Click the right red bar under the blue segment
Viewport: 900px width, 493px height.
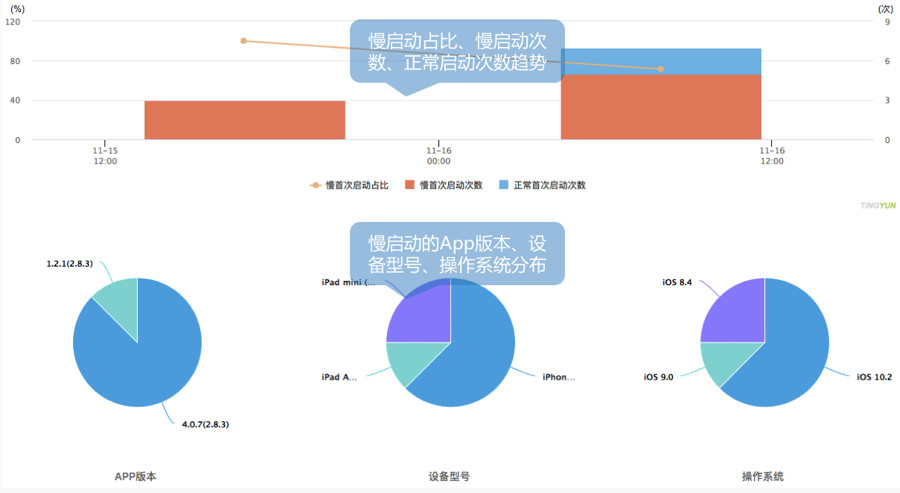[661, 107]
